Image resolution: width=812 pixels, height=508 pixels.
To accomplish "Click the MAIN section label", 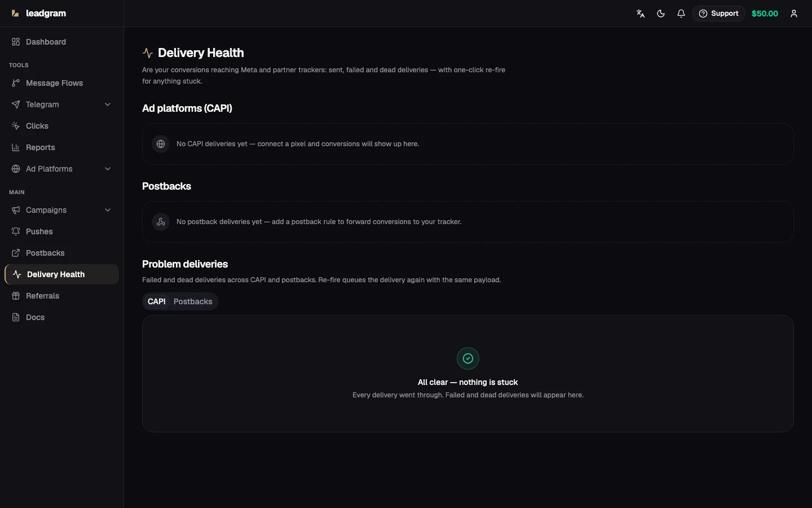I will 17,192.
